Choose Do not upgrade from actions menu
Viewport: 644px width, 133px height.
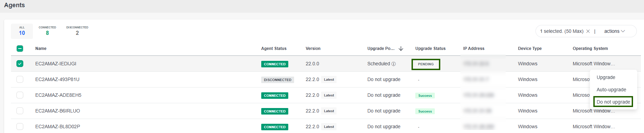pyautogui.click(x=613, y=102)
